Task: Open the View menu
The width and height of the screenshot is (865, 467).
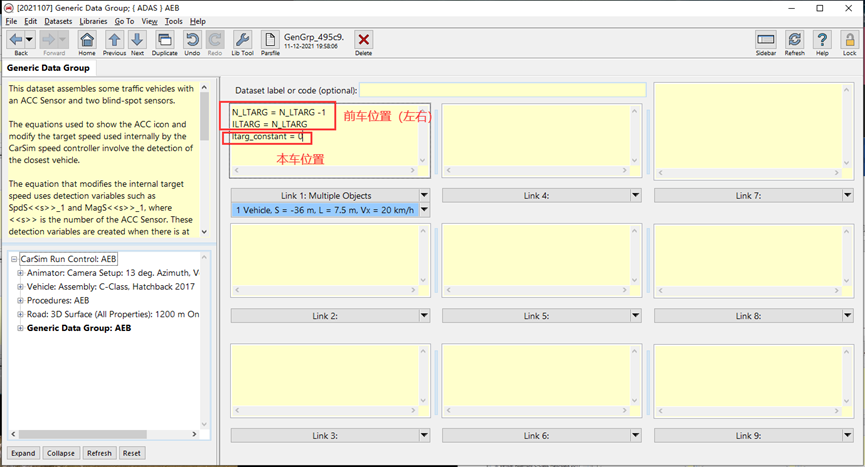Action: click(x=149, y=21)
